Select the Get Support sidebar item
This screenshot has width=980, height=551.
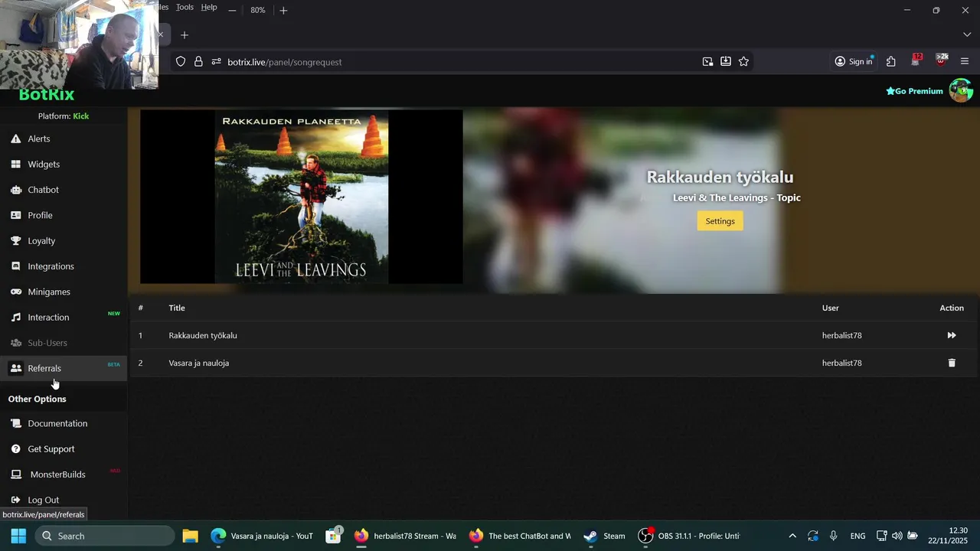64,448
